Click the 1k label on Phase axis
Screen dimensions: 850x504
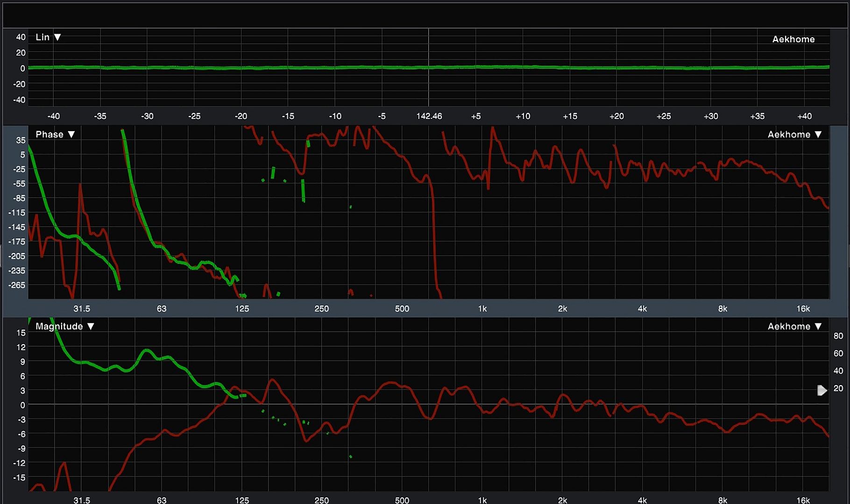tap(482, 308)
